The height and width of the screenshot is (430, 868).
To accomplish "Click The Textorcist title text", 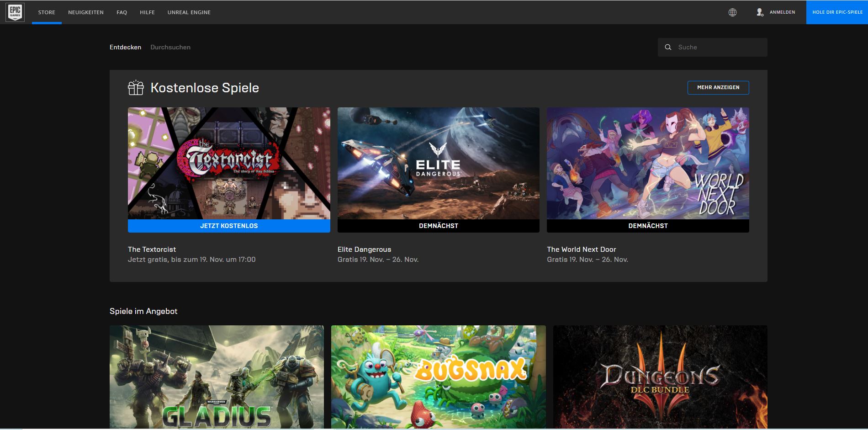I will pos(152,249).
